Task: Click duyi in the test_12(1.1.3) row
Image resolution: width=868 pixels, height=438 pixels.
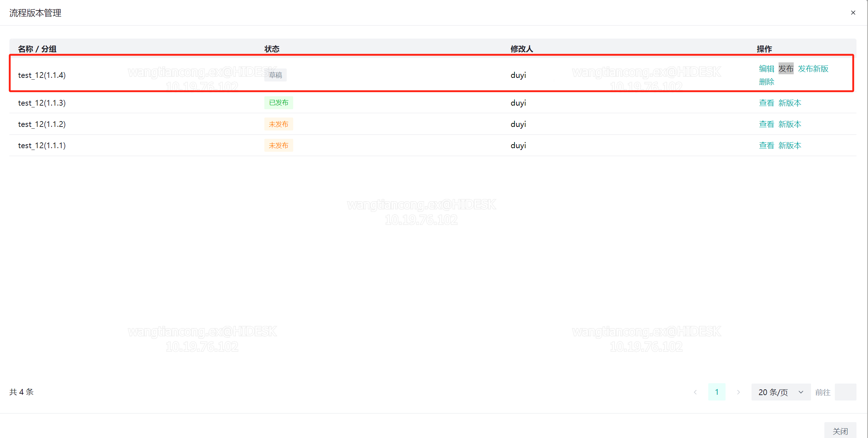Action: [518, 103]
